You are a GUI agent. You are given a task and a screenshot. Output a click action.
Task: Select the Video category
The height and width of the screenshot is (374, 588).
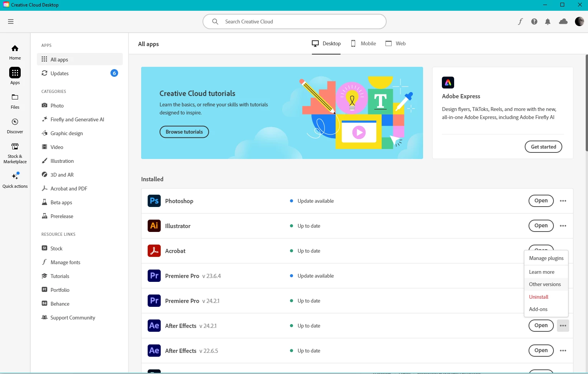coord(80,147)
